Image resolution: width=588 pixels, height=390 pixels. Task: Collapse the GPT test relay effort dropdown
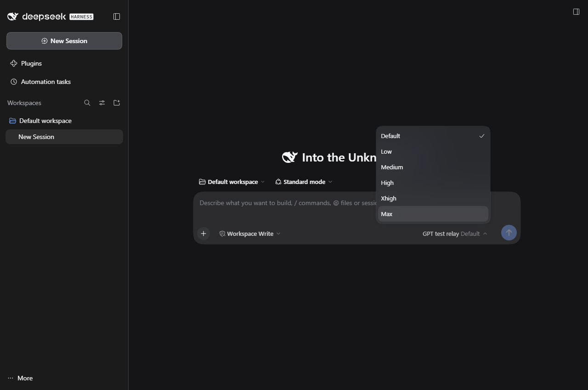pos(455,234)
